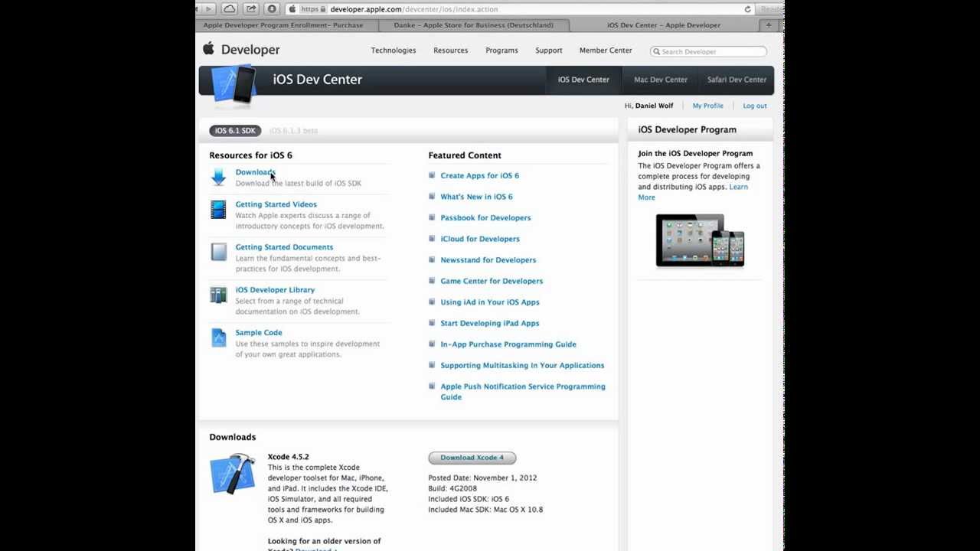Viewport: 980px width, 551px height.
Task: Select the iOS 6.1.3 beta option
Action: 293,131
